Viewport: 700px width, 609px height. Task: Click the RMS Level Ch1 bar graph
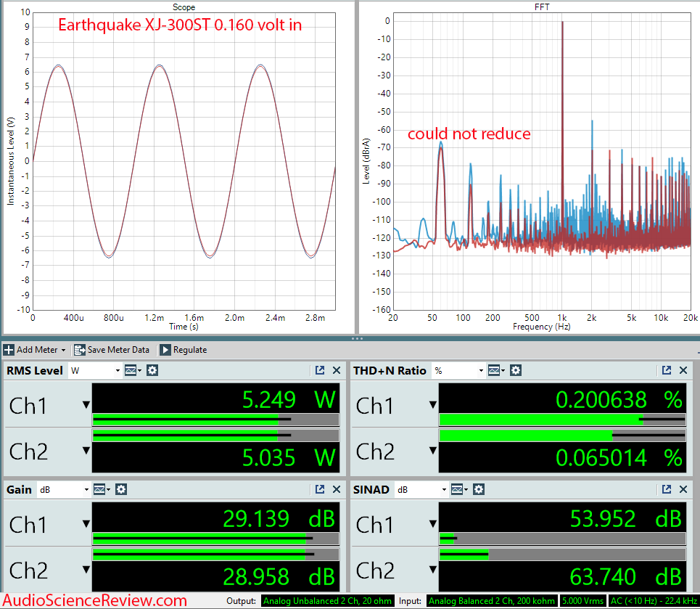pos(215,420)
